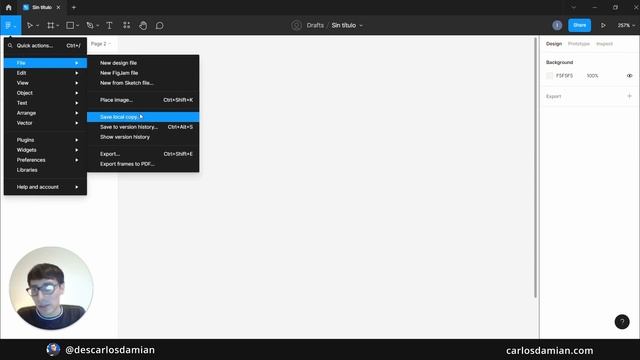Click the background opacity 100% field
640x360 pixels.
point(592,76)
